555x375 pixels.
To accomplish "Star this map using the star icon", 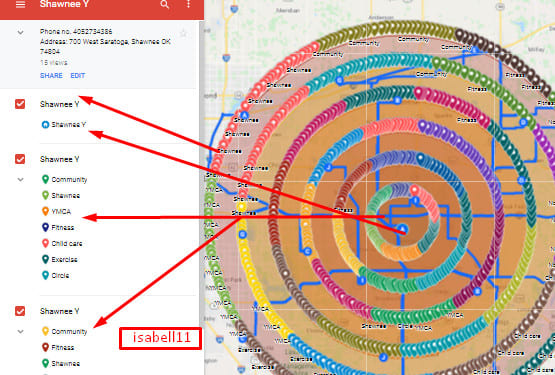I will click(183, 34).
